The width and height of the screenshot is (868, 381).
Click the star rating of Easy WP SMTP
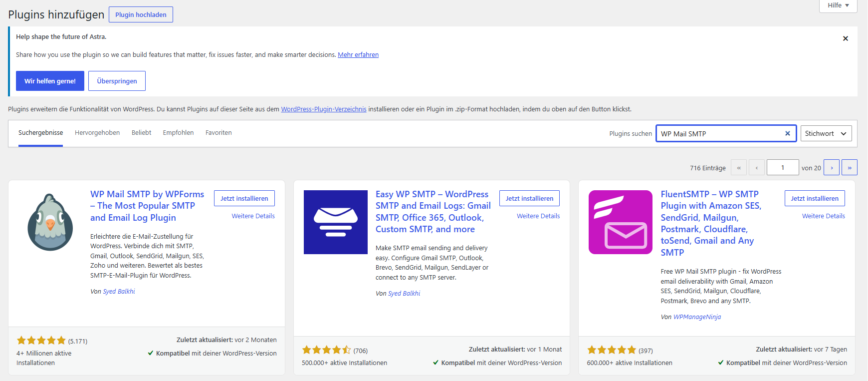[x=327, y=350]
